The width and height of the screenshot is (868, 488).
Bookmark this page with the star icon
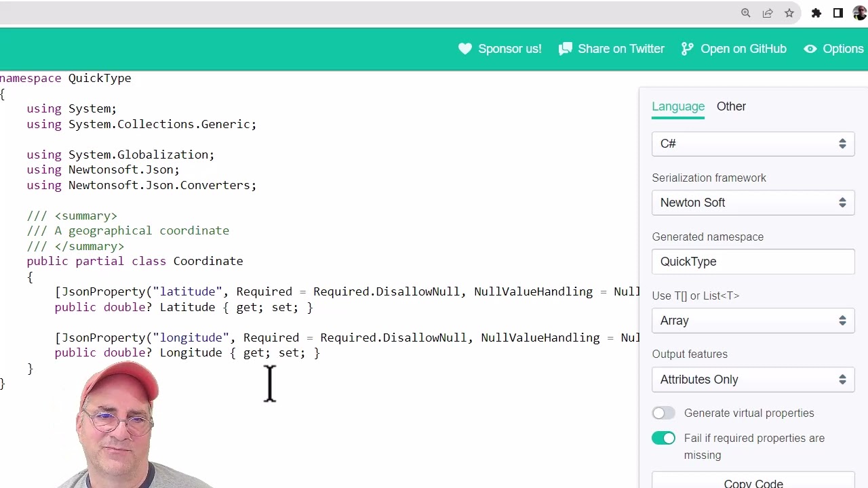click(789, 13)
